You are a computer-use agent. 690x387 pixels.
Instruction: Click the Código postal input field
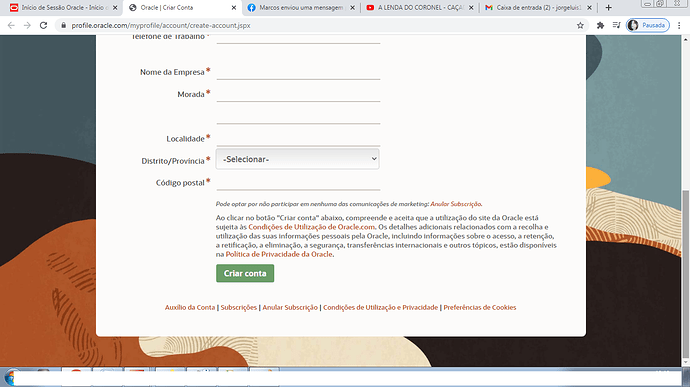pyautogui.click(x=298, y=182)
